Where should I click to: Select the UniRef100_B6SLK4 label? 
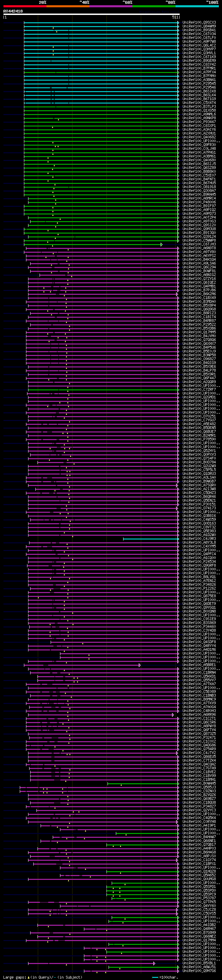point(199,95)
